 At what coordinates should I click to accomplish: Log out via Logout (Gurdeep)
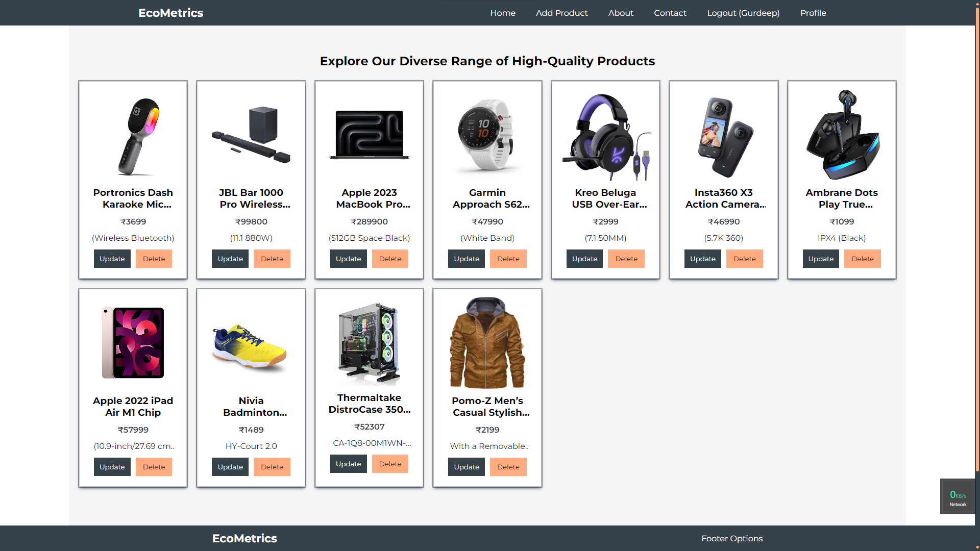(x=743, y=13)
